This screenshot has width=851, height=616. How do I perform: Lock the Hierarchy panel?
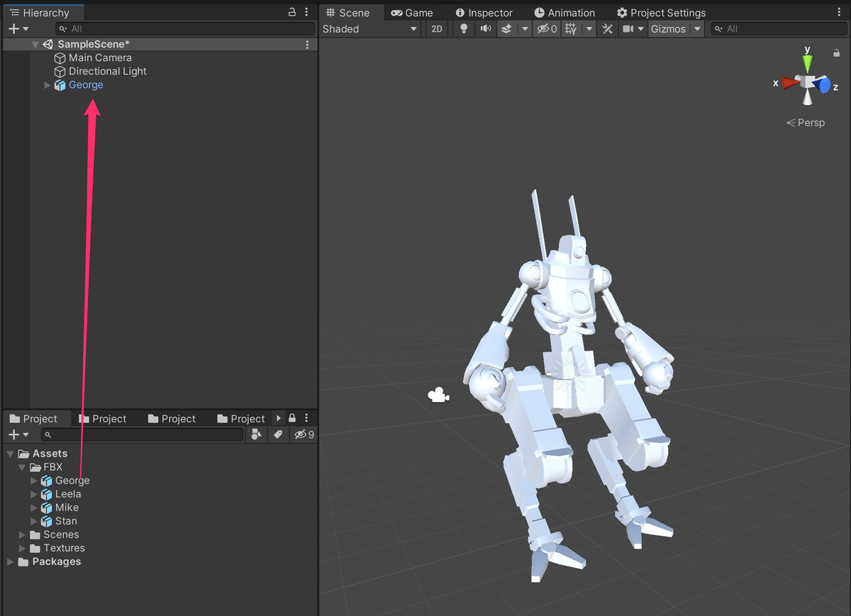292,13
